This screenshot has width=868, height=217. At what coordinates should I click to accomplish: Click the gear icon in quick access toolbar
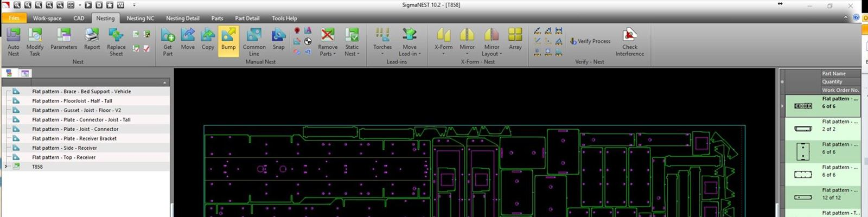99,5
